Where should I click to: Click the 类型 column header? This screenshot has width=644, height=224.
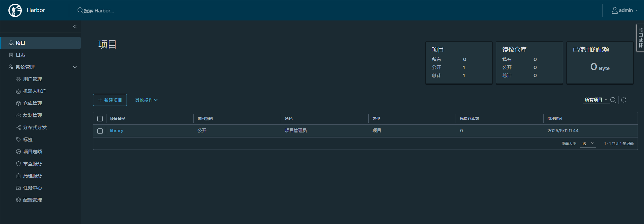376,118
